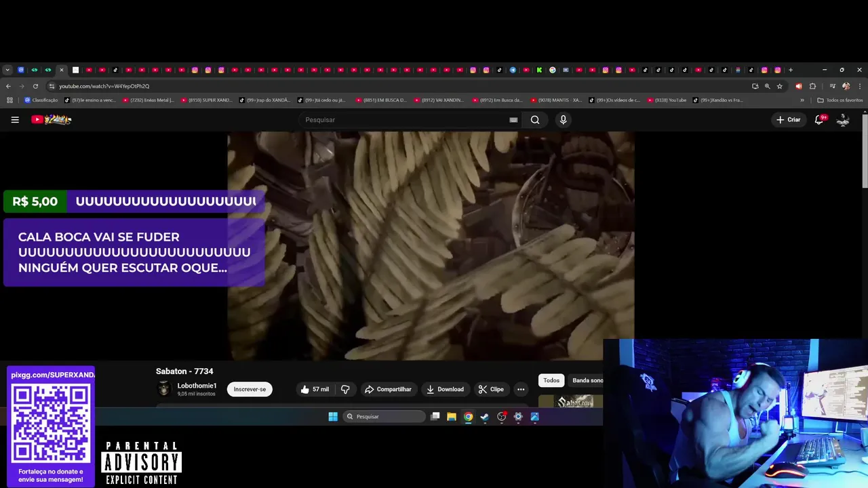The image size is (868, 488).
Task: Open the SUPER XAND... bookmark
Action: pyautogui.click(x=207, y=100)
